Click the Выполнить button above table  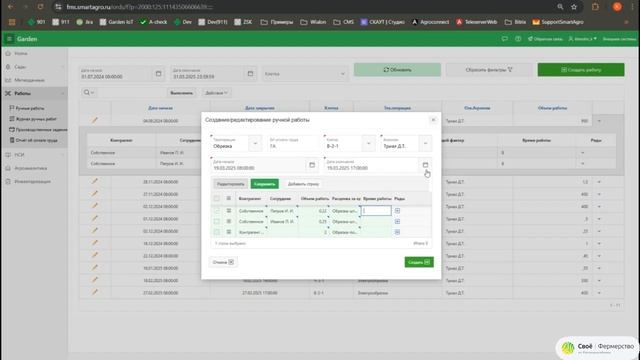181,93
